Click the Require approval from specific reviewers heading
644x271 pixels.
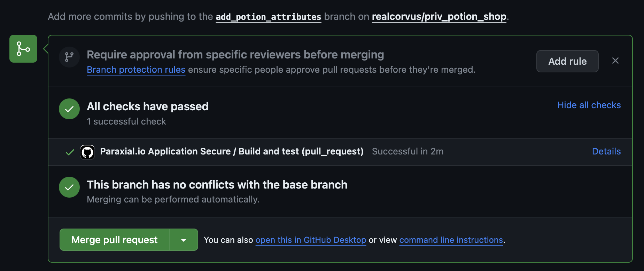235,55
